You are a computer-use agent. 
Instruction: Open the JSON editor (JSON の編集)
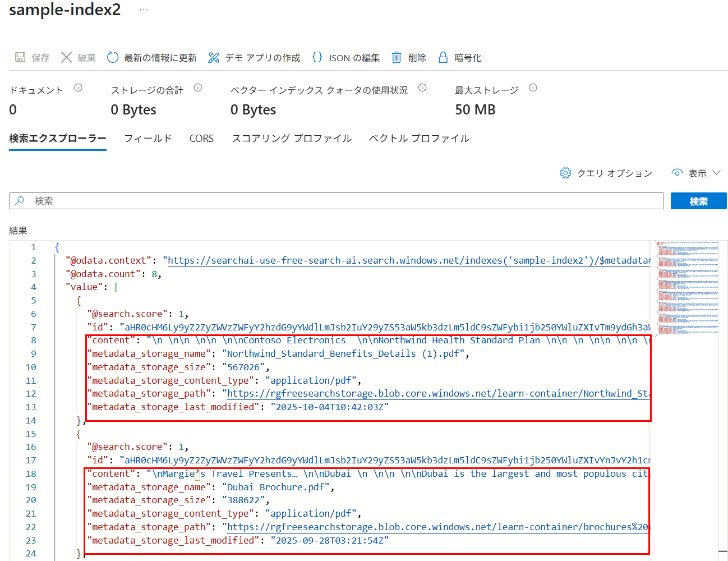345,58
